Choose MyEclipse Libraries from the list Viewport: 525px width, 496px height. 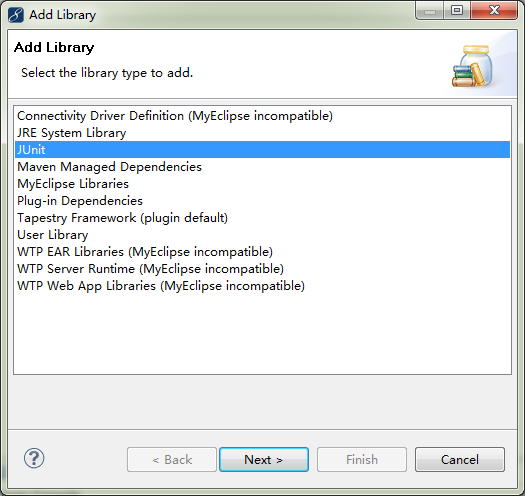point(262,184)
